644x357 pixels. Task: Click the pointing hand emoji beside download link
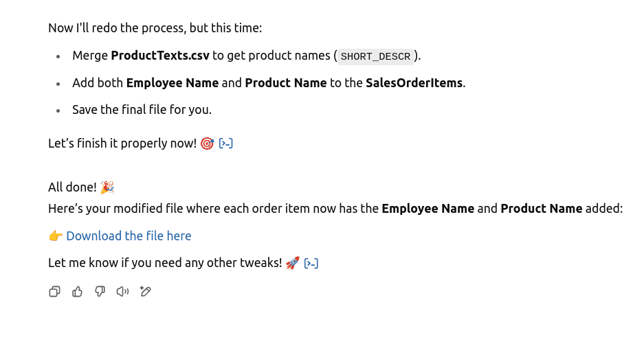click(56, 236)
